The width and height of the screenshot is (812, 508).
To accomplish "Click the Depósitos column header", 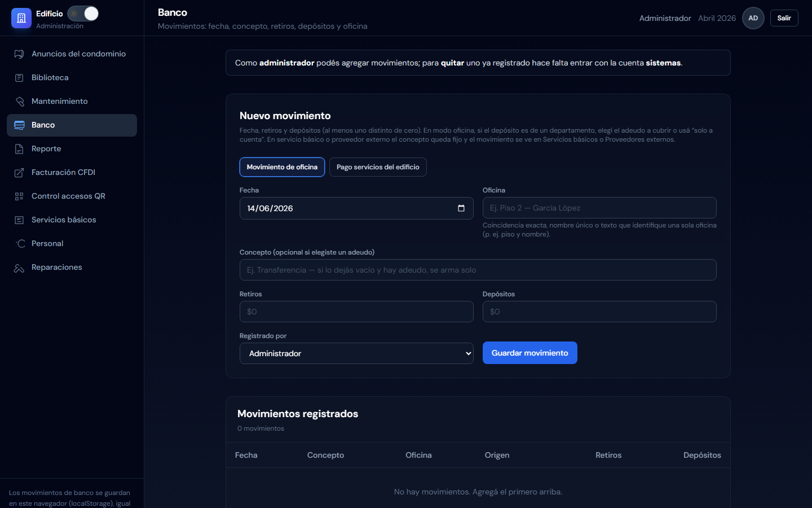I will click(702, 455).
